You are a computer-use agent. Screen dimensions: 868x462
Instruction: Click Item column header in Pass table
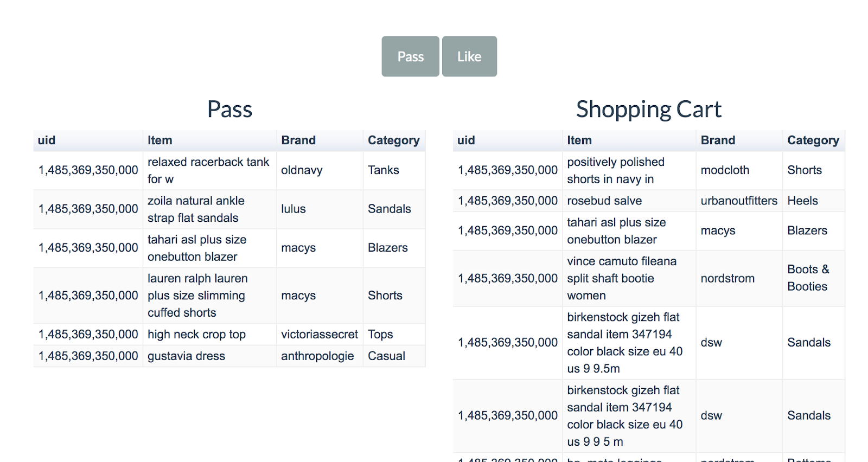[x=159, y=140]
